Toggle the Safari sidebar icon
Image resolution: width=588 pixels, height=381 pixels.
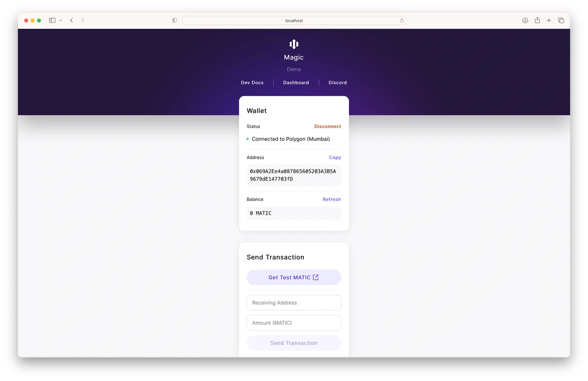pyautogui.click(x=52, y=21)
